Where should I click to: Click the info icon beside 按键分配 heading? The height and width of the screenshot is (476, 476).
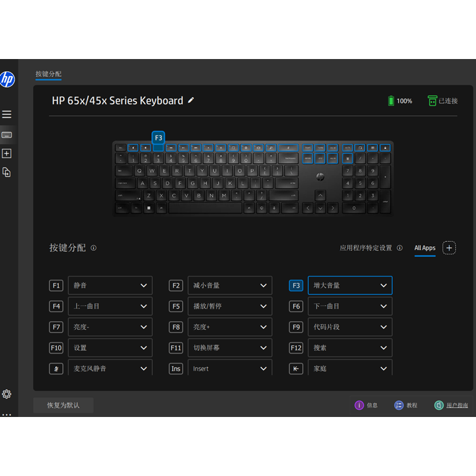(x=93, y=248)
